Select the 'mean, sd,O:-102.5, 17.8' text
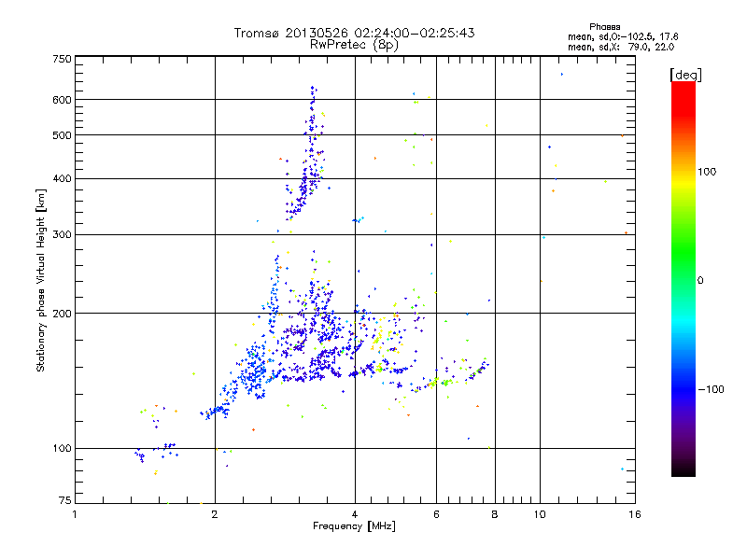 tap(623, 36)
